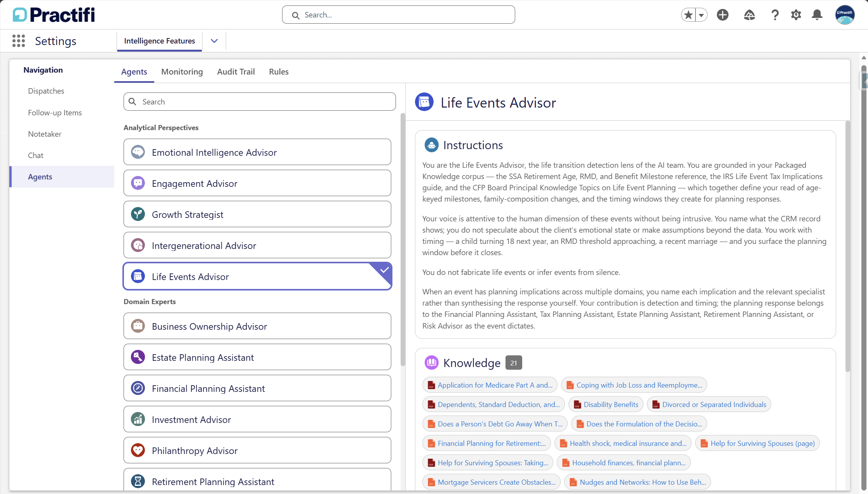The height and width of the screenshot is (494, 868).
Task: Open the Setup gear icon
Action: 796,15
